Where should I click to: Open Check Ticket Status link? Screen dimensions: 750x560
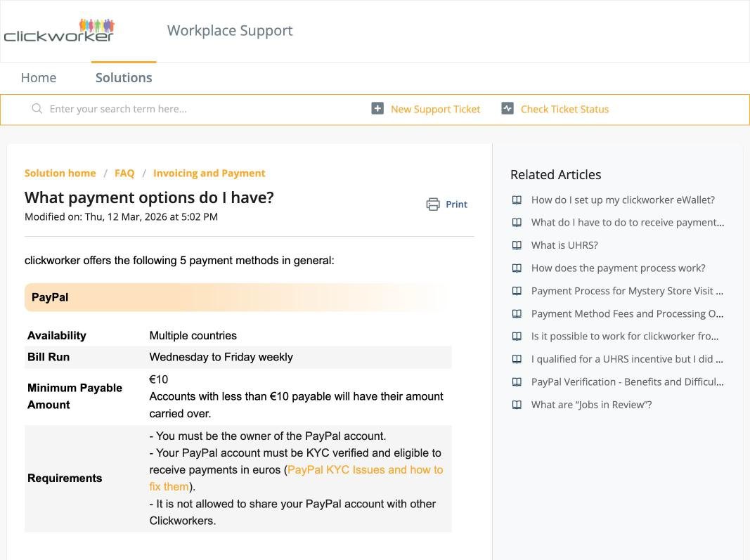pos(564,109)
